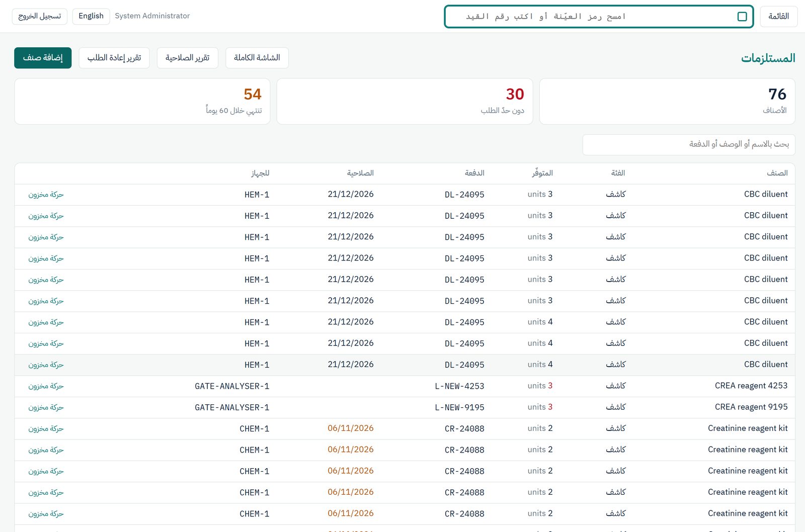
Task: Click the تسجيل الخروج logout button
Action: [x=40, y=16]
